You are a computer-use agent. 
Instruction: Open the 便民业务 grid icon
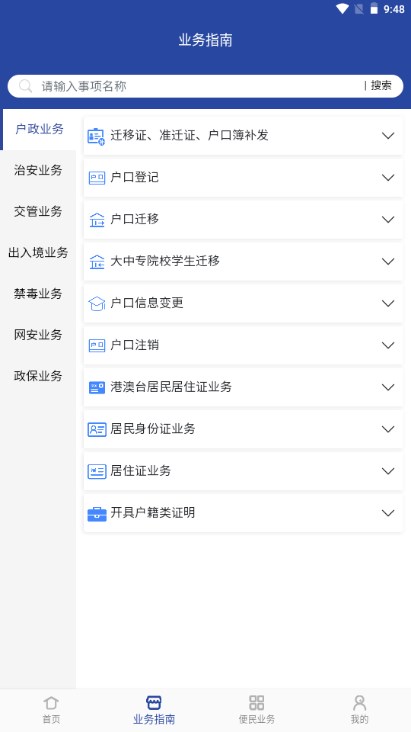(256, 703)
